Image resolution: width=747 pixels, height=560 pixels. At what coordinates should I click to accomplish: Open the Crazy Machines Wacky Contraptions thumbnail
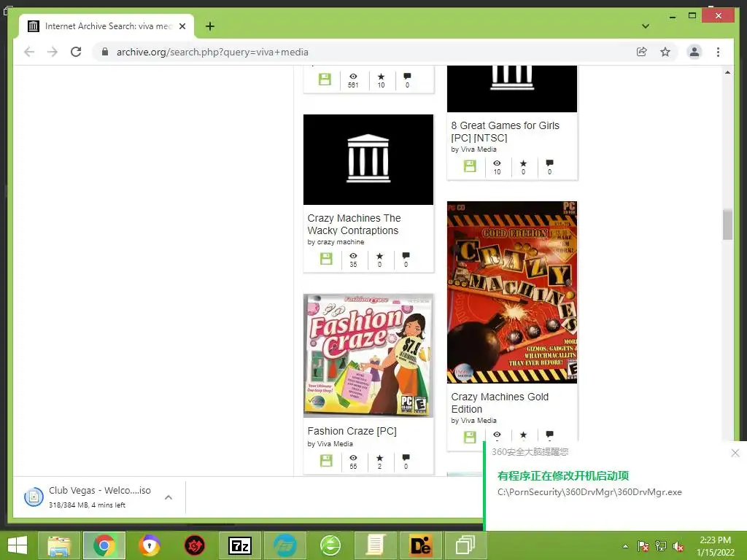click(368, 160)
